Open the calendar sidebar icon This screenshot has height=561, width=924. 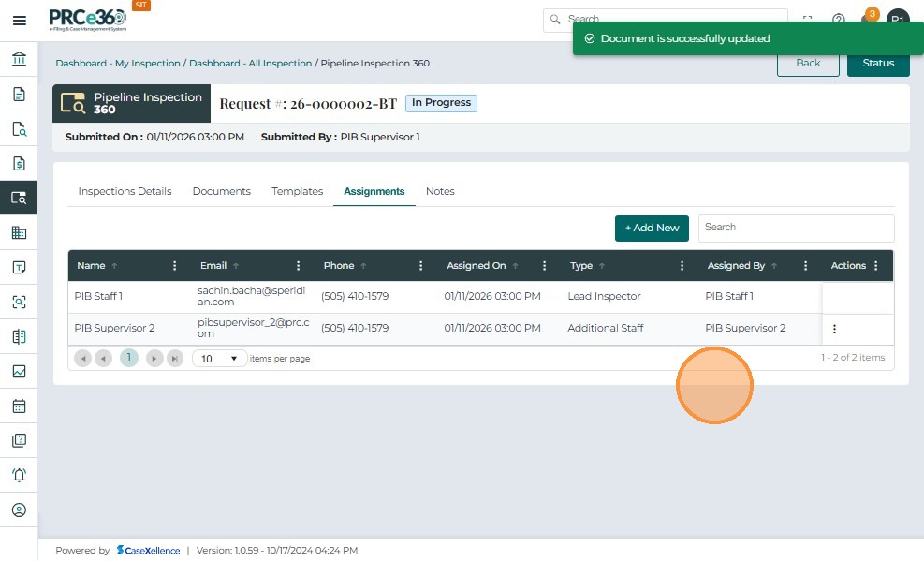(19, 406)
